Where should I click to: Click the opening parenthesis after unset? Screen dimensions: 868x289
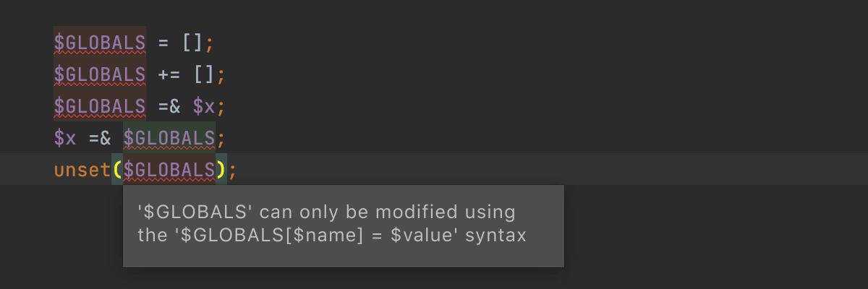pyautogui.click(x=117, y=170)
